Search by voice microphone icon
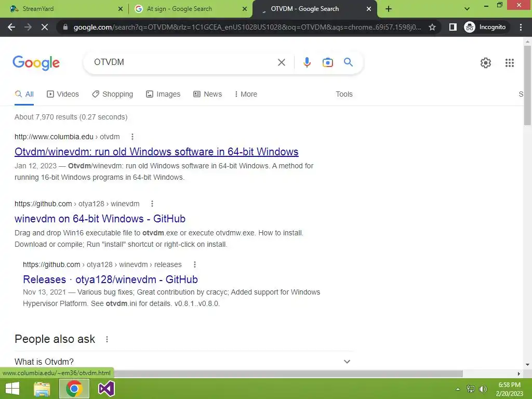532x399 pixels. [307, 62]
